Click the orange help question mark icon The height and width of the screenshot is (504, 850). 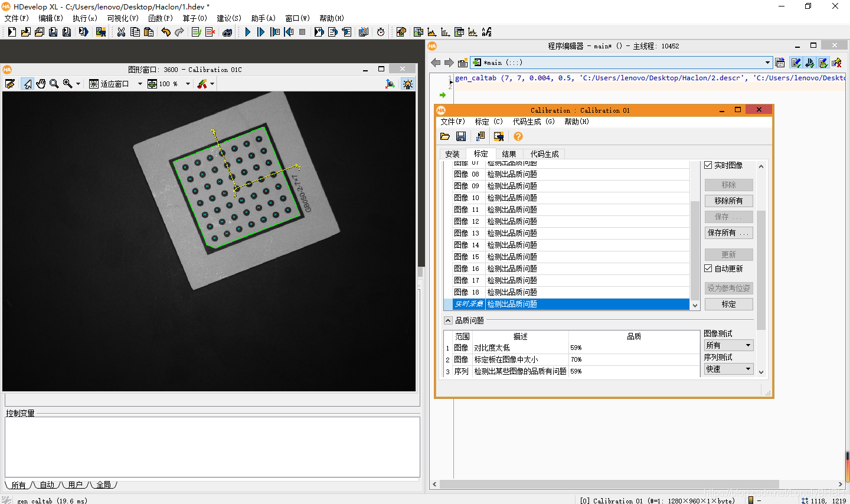[518, 136]
